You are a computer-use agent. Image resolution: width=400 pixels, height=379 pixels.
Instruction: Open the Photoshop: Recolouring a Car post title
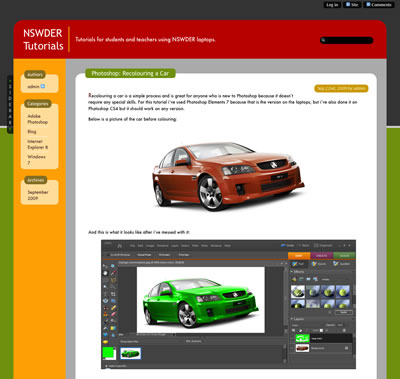[130, 73]
